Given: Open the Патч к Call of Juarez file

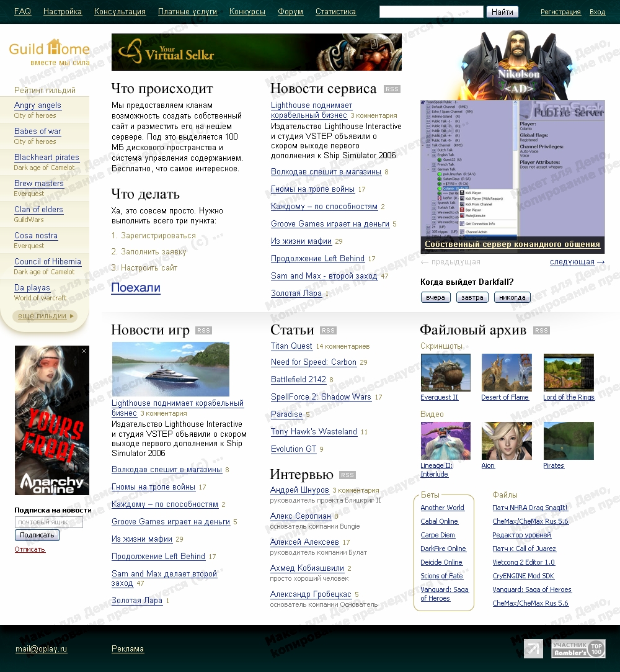Looking at the screenshot, I should [524, 549].
